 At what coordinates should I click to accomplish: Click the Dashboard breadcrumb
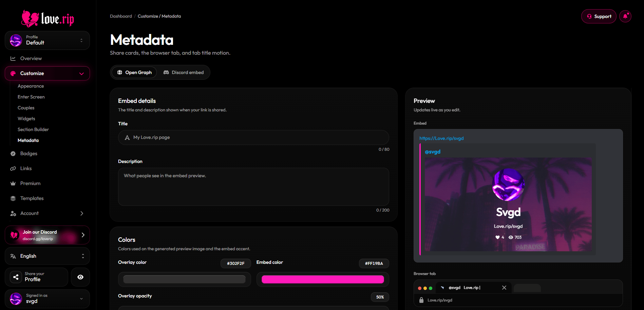pyautogui.click(x=121, y=16)
